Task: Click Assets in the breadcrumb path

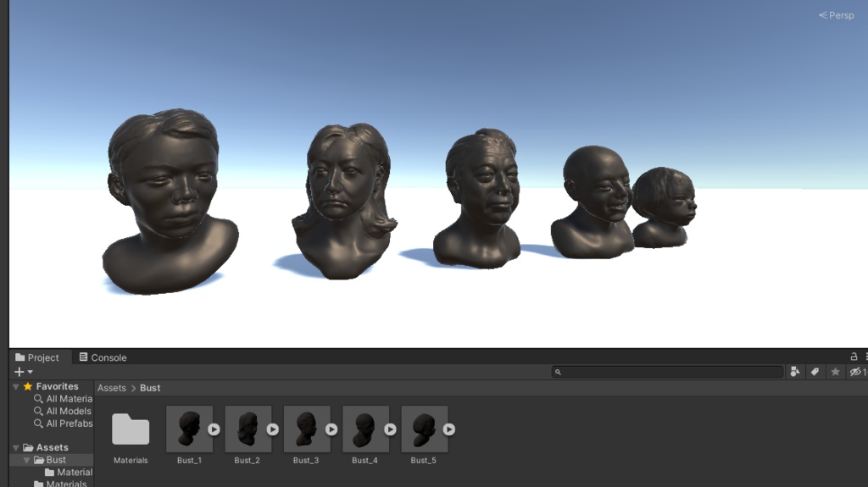Action: click(112, 388)
